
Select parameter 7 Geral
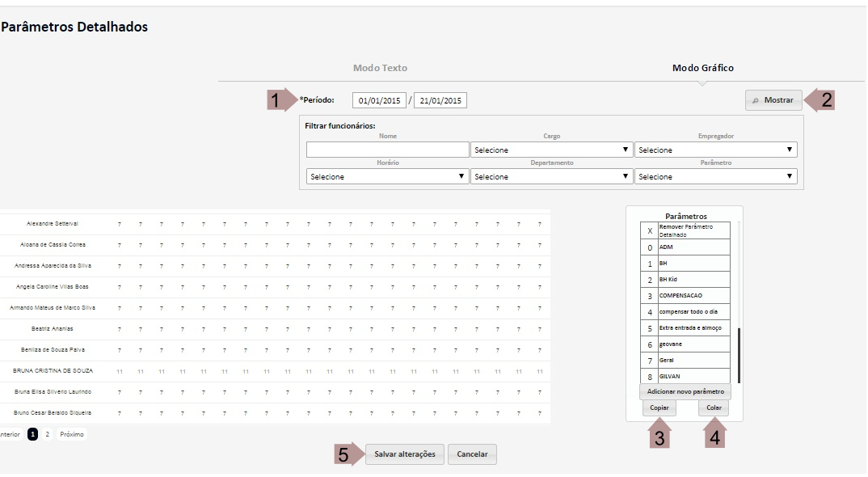coord(685,361)
